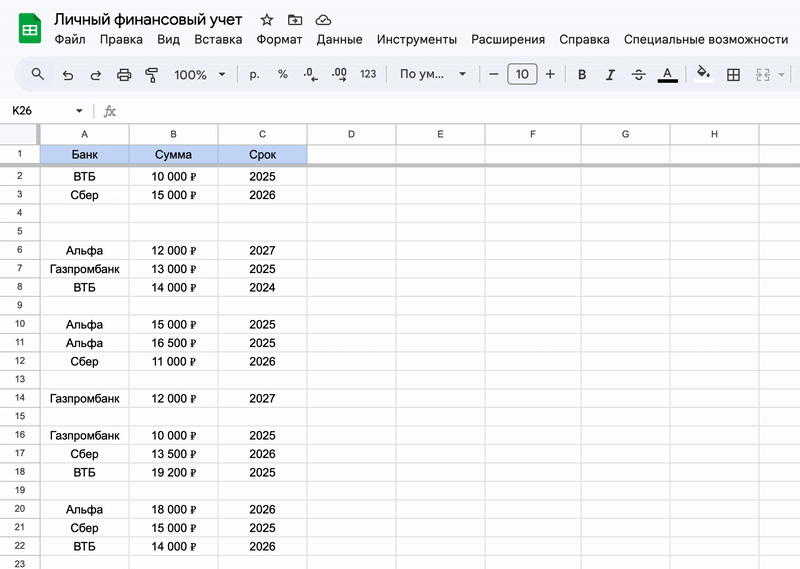
Task: Open the Формат menu
Action: tap(279, 39)
